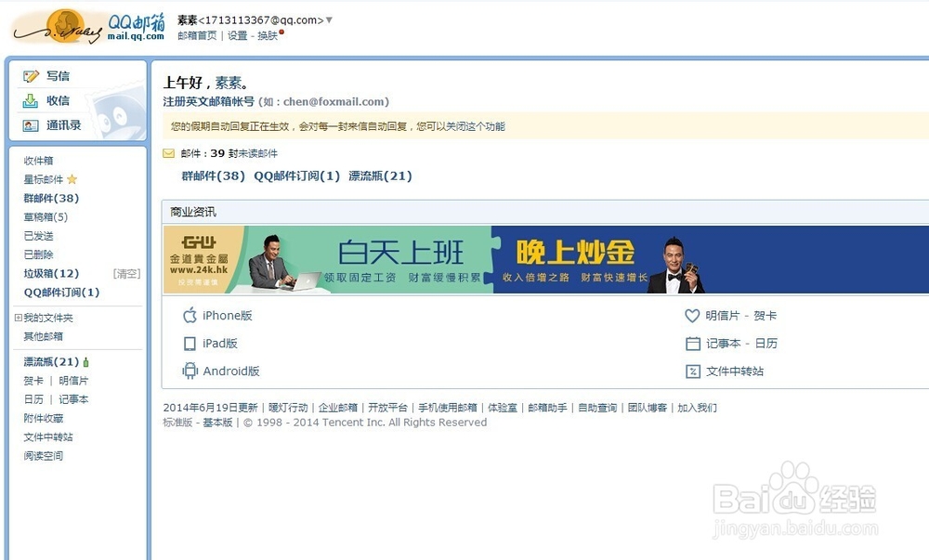Viewport: 929px width, 560px height.
Task: Open the 已发送 folder
Action: 38,236
